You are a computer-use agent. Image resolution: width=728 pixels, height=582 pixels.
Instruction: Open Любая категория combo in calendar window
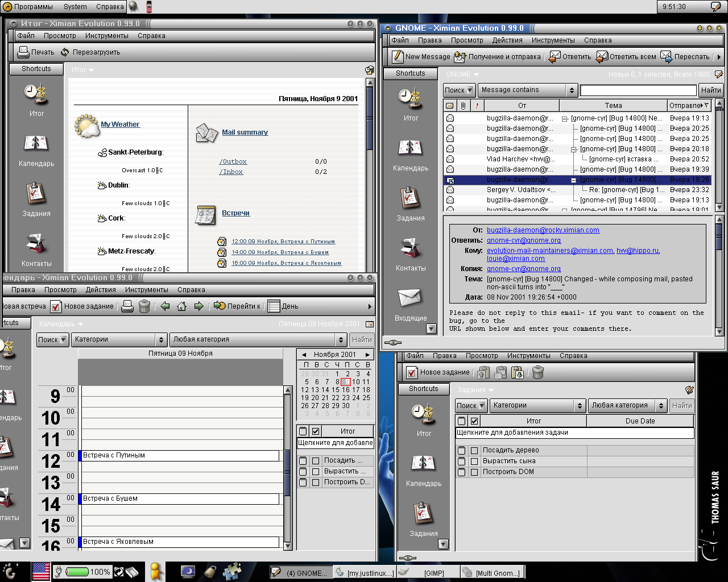(258, 339)
